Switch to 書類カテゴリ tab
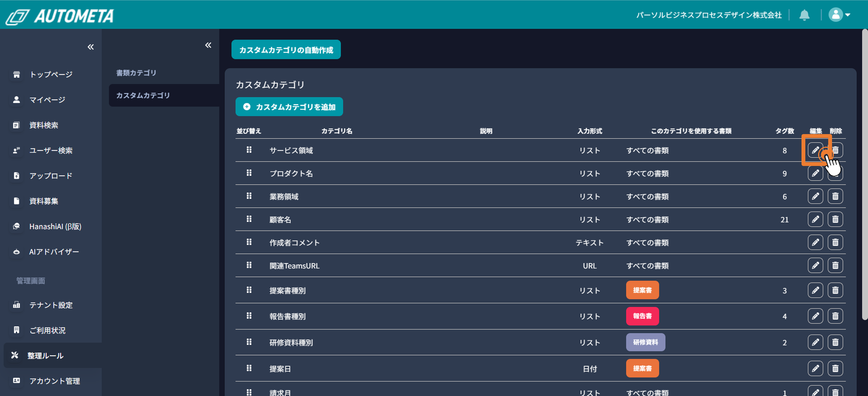 pos(136,73)
